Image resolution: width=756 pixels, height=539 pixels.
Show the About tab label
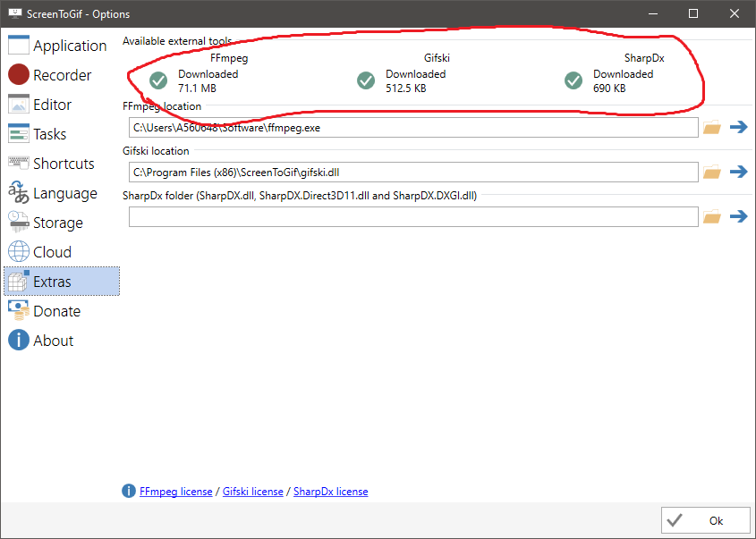[53, 341]
